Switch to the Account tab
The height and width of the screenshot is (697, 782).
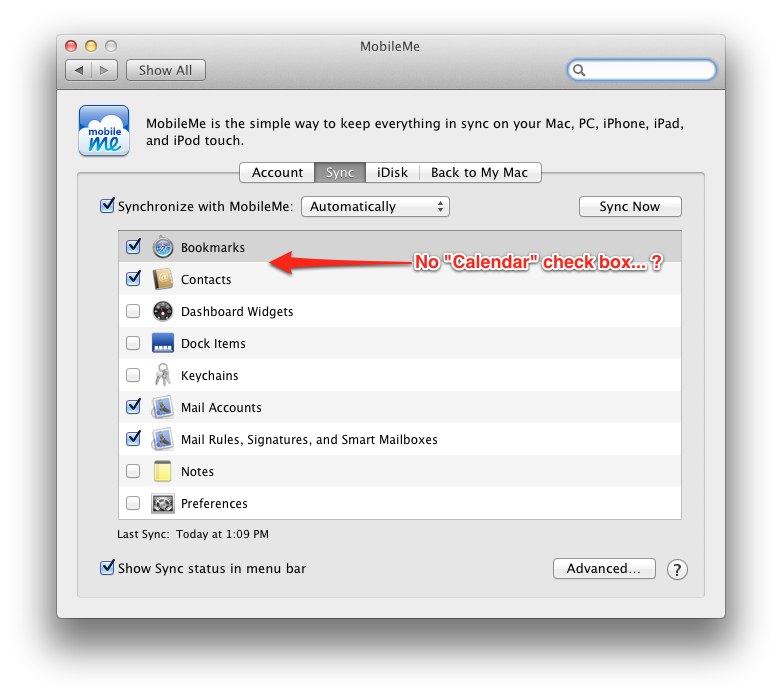click(277, 173)
